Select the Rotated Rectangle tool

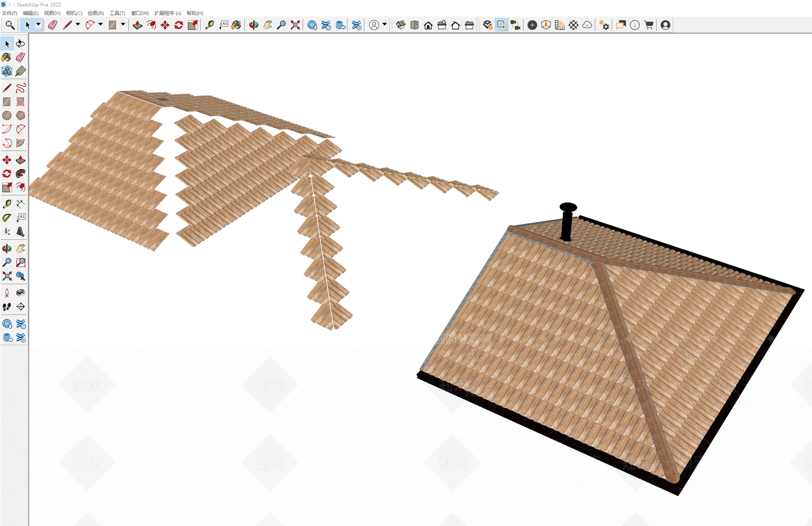(20, 102)
